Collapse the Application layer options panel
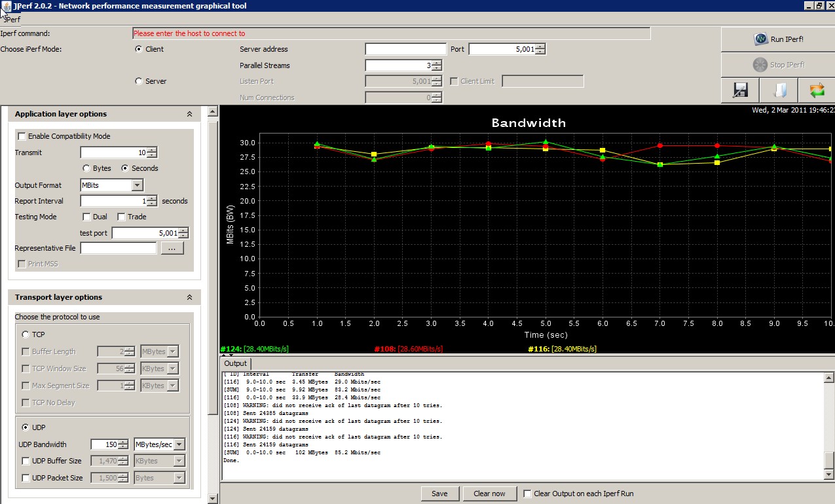Screen dimensions: 835x504 tap(189, 114)
